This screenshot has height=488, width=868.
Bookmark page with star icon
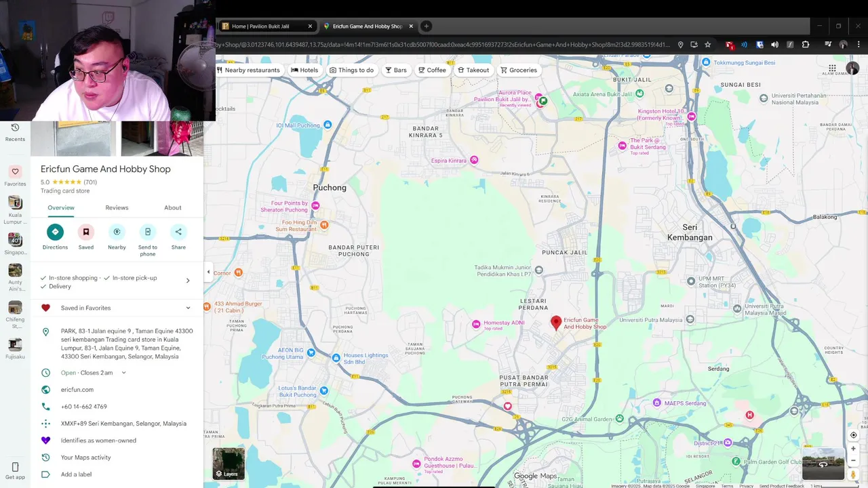click(708, 45)
